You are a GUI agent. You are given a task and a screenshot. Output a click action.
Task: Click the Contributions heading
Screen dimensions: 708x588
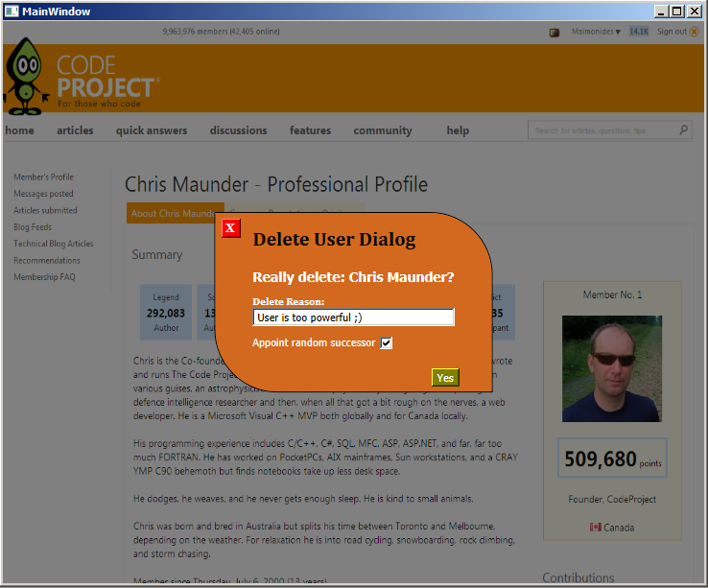point(578,577)
